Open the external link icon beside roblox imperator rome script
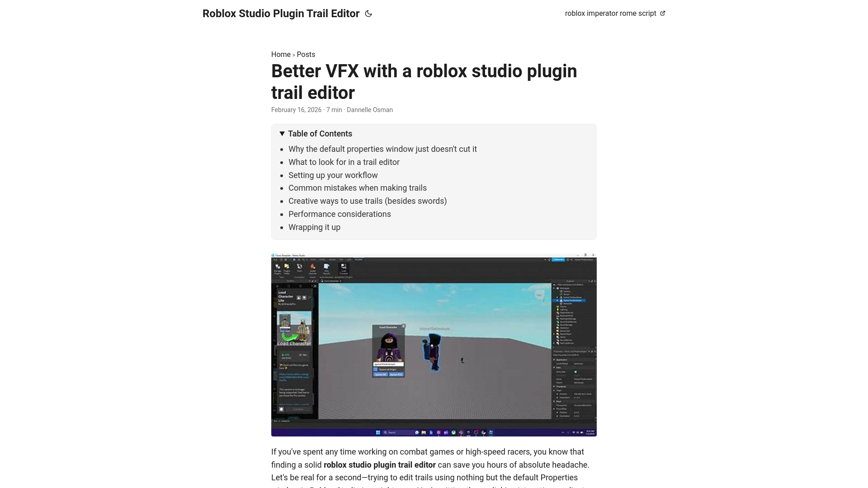Viewport: 868px width, 488px height. pyautogui.click(x=663, y=13)
